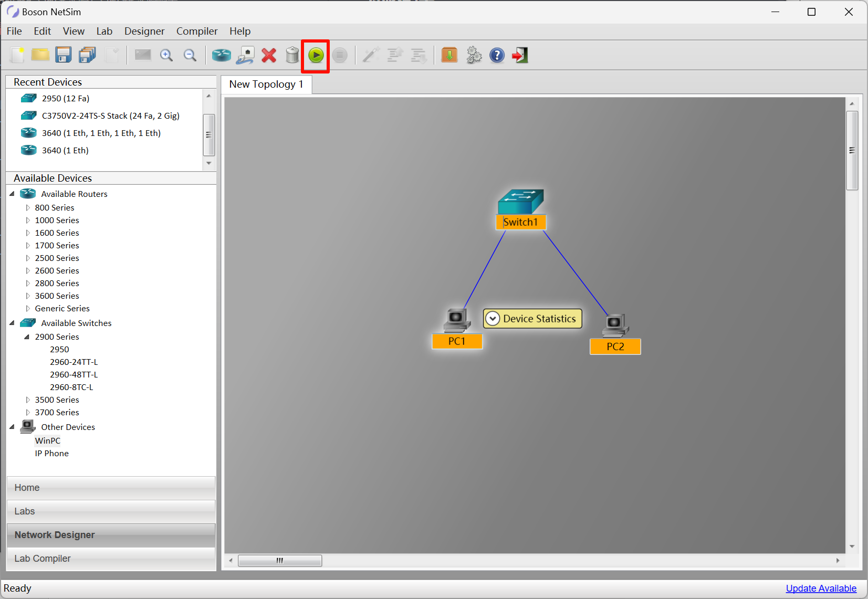Collapse the Available Routers tree node
This screenshot has width=868, height=599.
point(12,194)
